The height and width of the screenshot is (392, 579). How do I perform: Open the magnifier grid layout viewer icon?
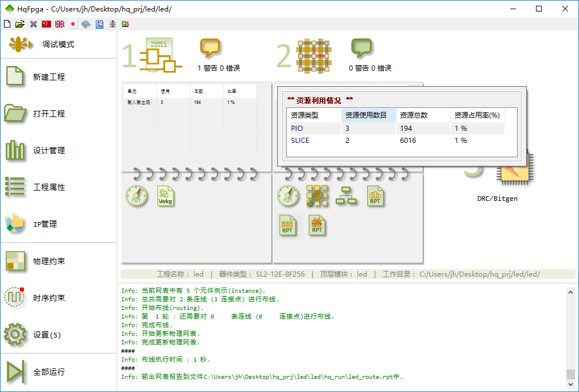tap(317, 196)
